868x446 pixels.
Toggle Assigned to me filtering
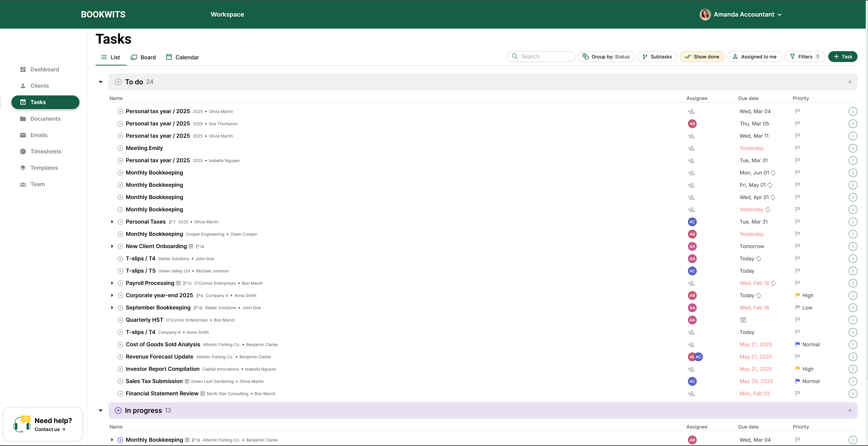tap(754, 56)
